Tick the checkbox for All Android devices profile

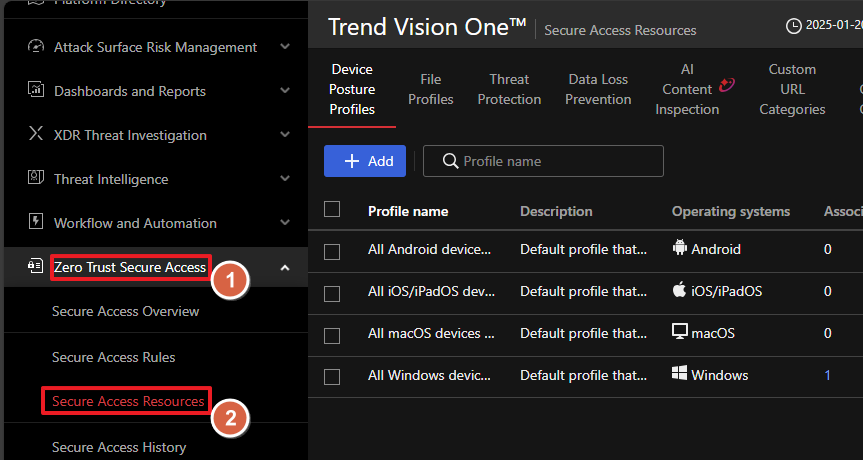click(332, 250)
